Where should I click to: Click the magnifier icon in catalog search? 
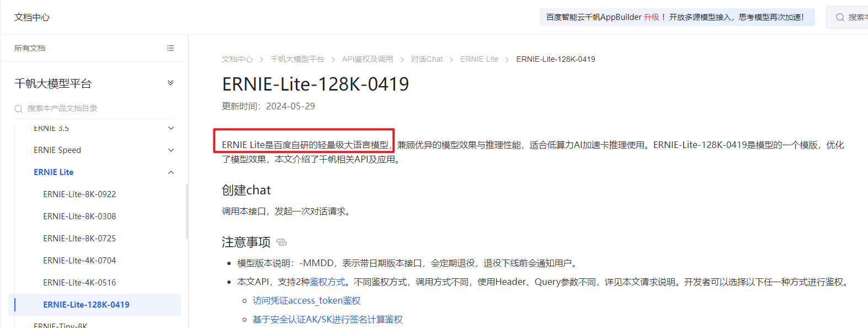pos(19,109)
